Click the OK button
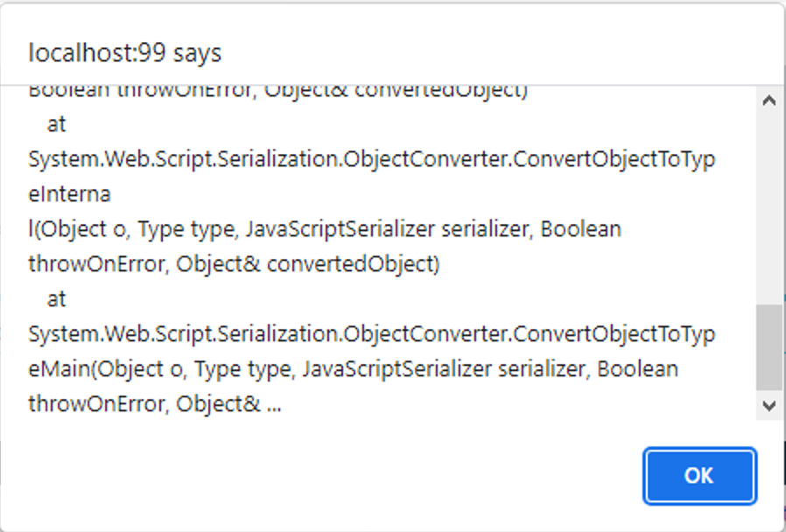Image resolution: width=786 pixels, height=532 pixels. 698,475
